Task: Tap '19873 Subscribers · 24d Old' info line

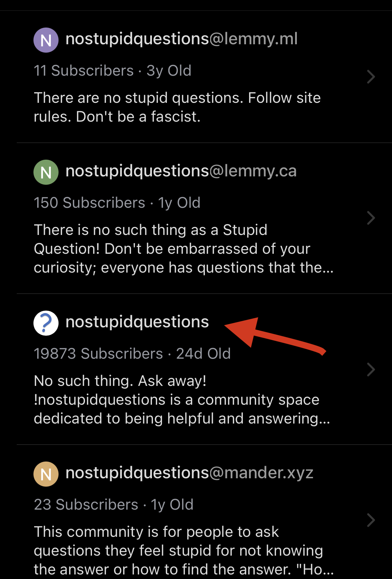Action: click(132, 354)
